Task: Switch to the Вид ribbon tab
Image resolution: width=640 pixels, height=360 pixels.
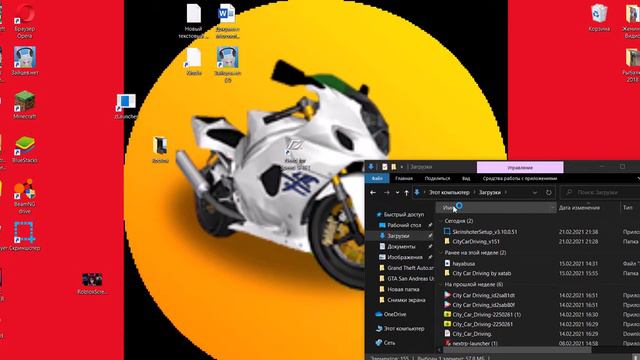Action: click(466, 178)
